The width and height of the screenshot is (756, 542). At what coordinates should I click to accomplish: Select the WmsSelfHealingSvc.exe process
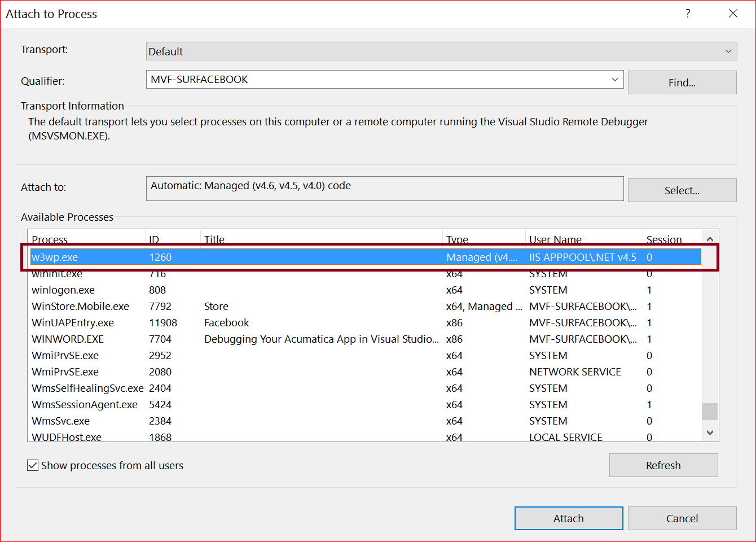pyautogui.click(x=87, y=388)
